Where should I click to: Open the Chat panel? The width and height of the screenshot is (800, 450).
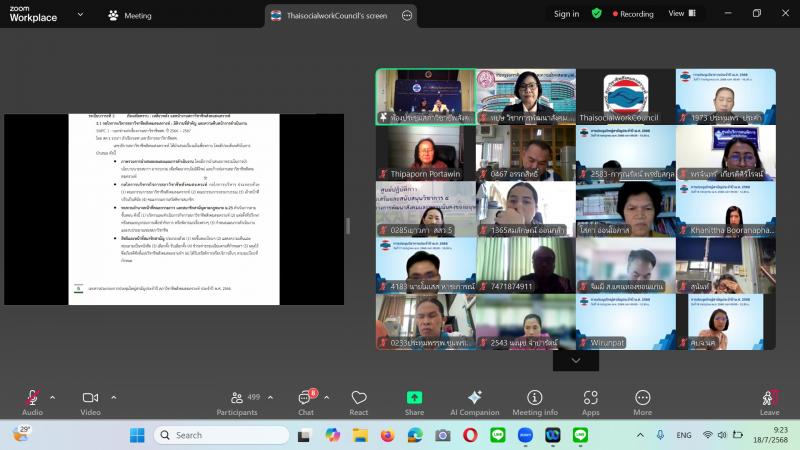point(306,403)
